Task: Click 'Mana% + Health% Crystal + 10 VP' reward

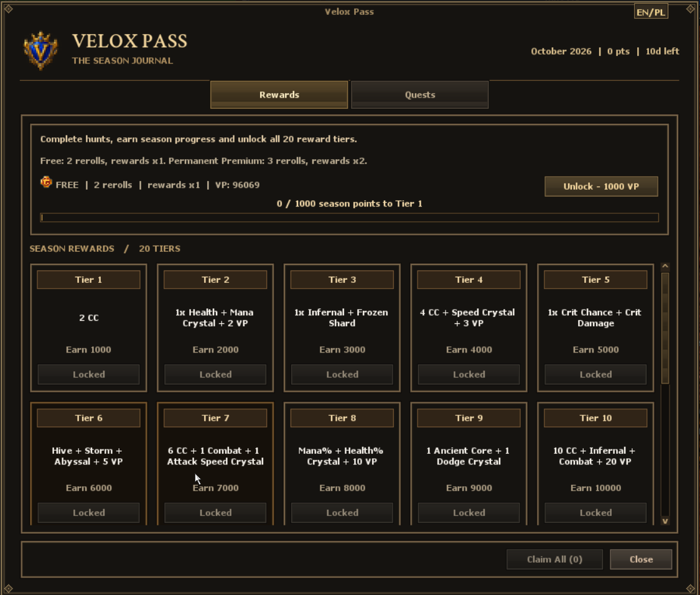Action: (342, 456)
